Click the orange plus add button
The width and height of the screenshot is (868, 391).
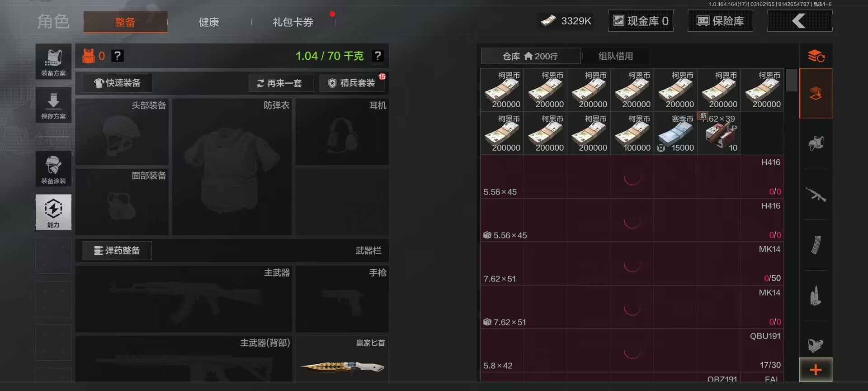(816, 370)
